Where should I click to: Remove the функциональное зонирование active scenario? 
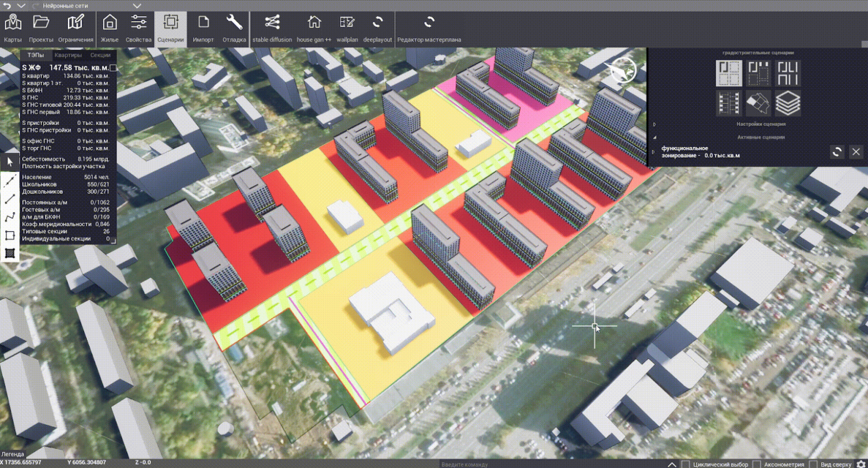[x=856, y=152]
